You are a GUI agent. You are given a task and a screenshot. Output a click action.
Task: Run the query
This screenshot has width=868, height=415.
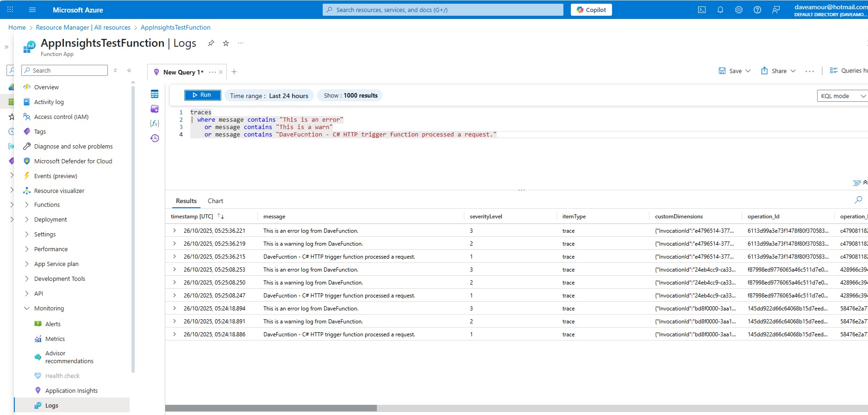[202, 95]
